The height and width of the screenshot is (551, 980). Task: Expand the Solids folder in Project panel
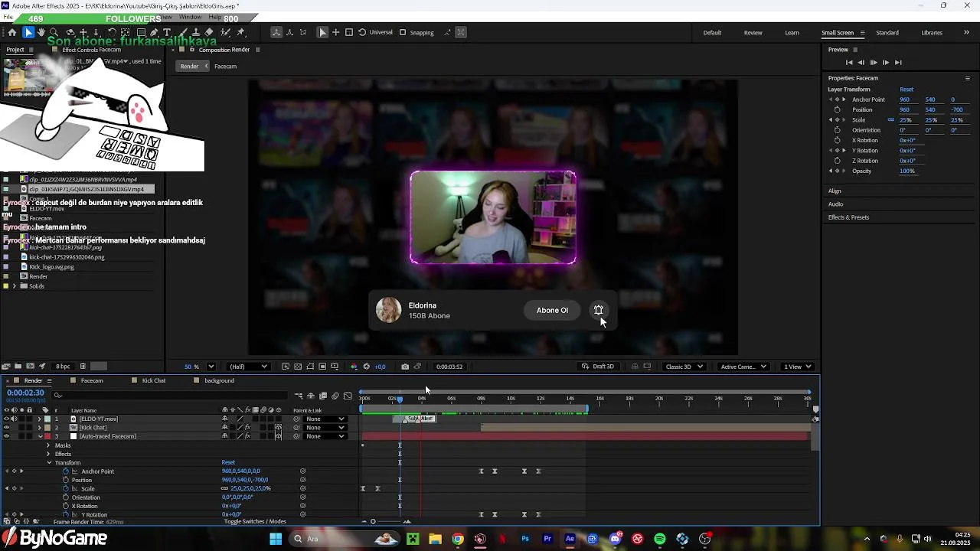tap(15, 286)
